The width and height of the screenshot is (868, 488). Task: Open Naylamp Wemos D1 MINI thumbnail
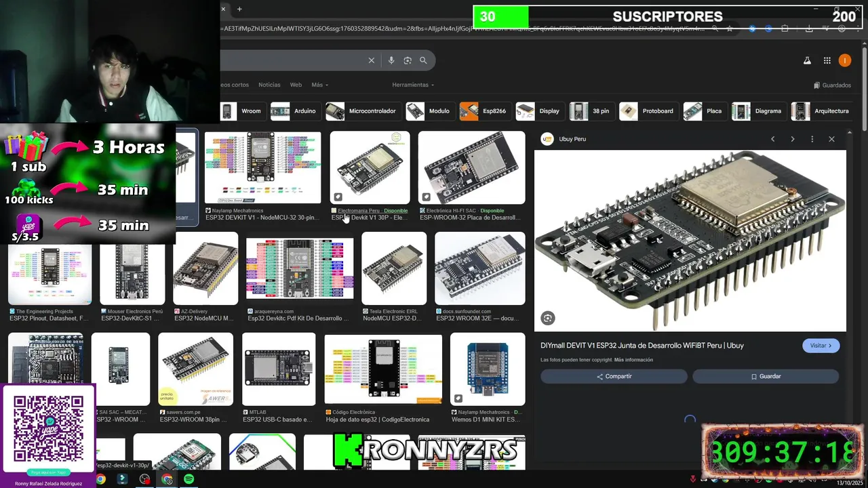(x=488, y=369)
